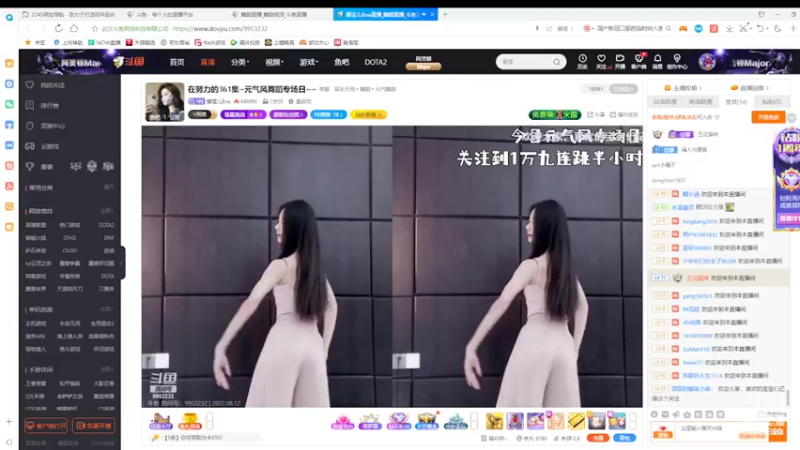
Task: Open the 消息 bell notifications icon
Action: pyautogui.click(x=658, y=61)
